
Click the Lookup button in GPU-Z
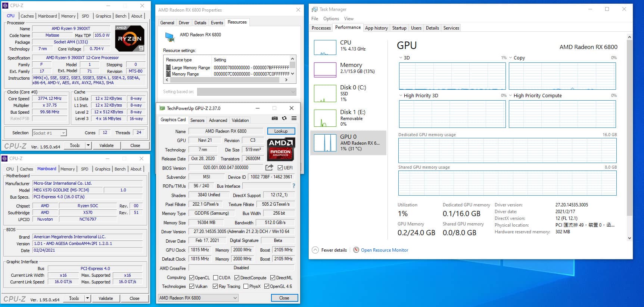pyautogui.click(x=281, y=131)
